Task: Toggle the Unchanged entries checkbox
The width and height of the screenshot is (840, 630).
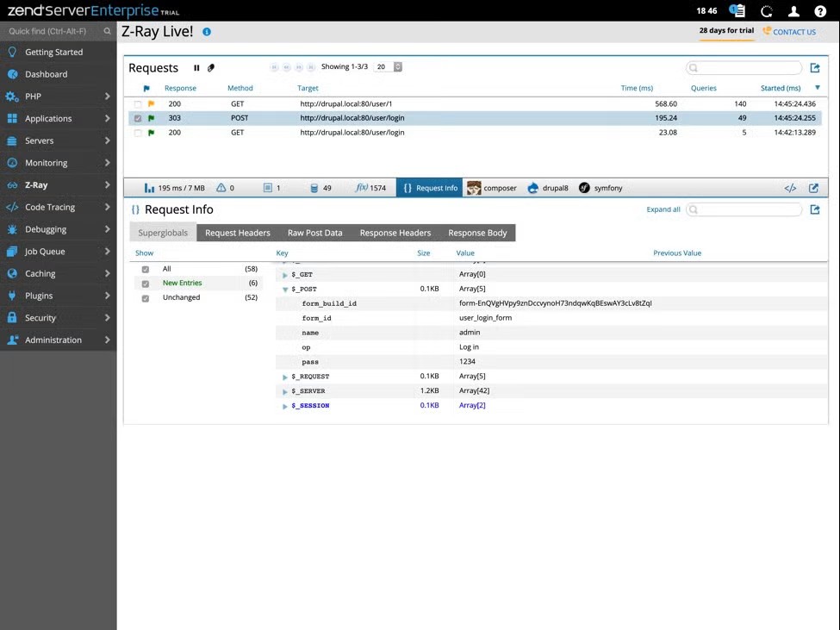Action: coord(146,298)
